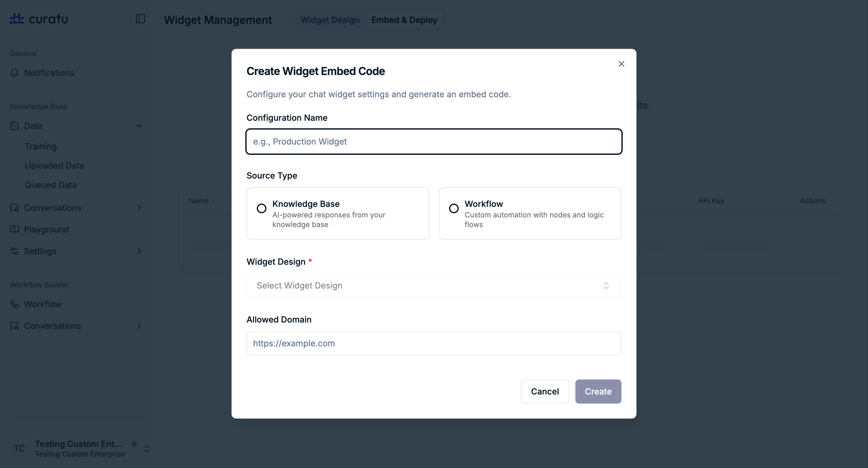The height and width of the screenshot is (468, 868).
Task: Select the Workflow source type radio
Action: point(454,208)
